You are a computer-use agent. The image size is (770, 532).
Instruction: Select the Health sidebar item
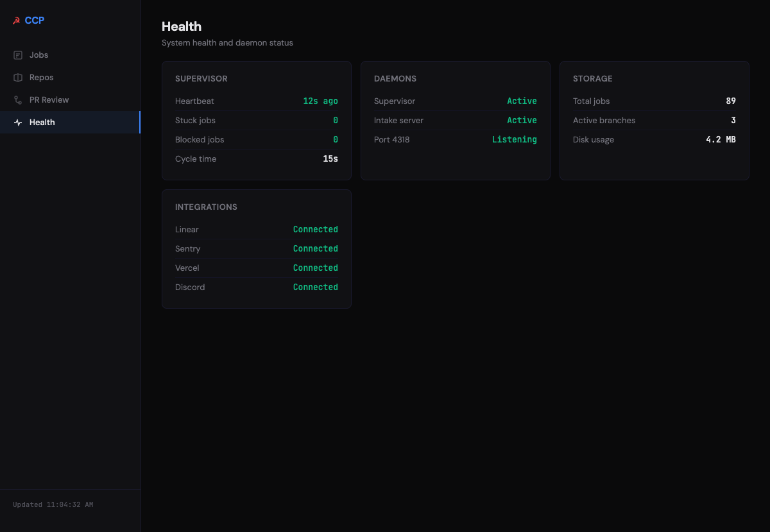[x=70, y=123]
